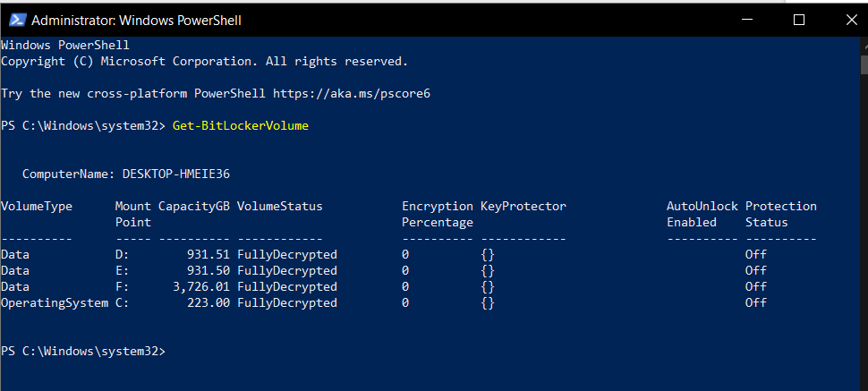Click the VolumeType column header

[x=37, y=206]
